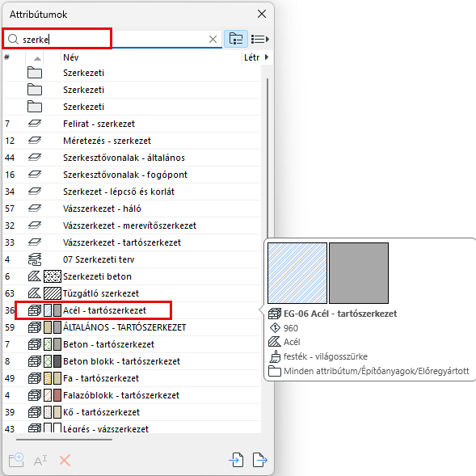Screen dimensions: 476x476
Task: Click dark surface swatch of Beton blokk row
Action: tap(57, 361)
